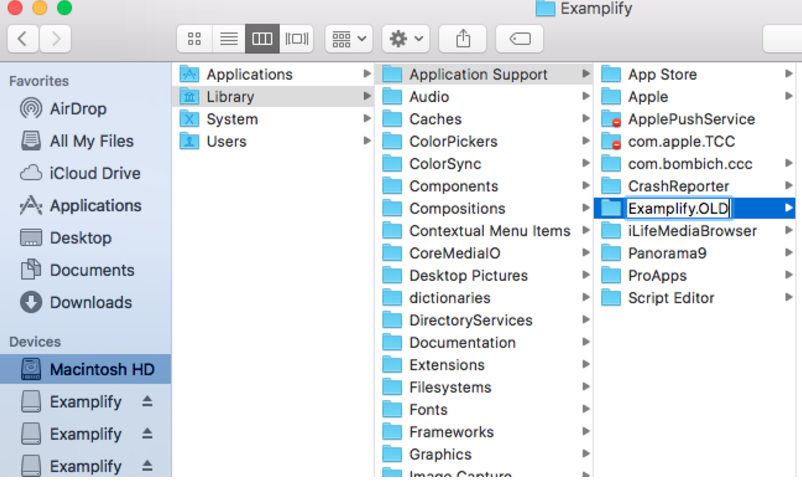Screen dimensions: 802x500
Task: Select the Graphics folder
Action: coord(485,454)
